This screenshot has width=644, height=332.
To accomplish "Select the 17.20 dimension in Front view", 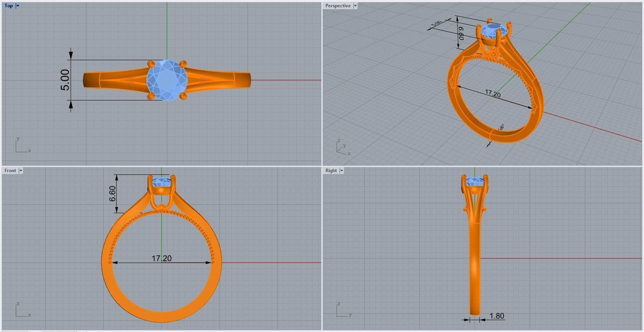I will tap(162, 258).
